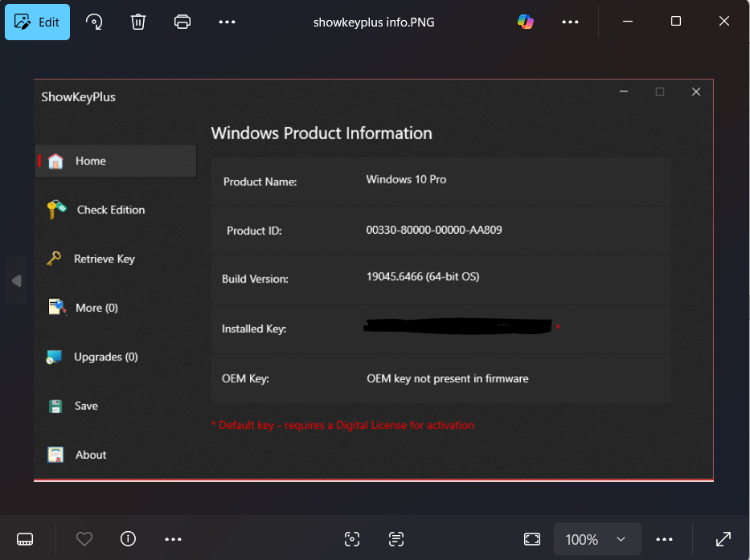Click the More notepad icon
The height and width of the screenshot is (560, 750).
point(57,307)
